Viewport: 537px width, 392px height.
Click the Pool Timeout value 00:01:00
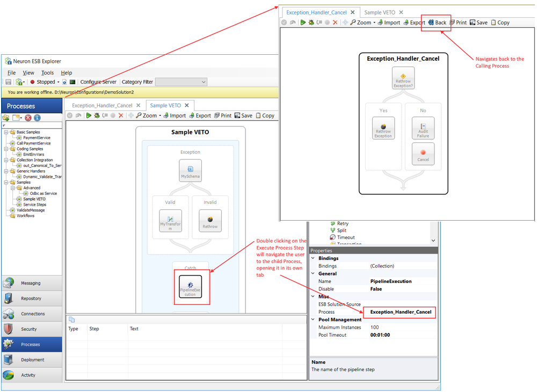[x=380, y=335]
